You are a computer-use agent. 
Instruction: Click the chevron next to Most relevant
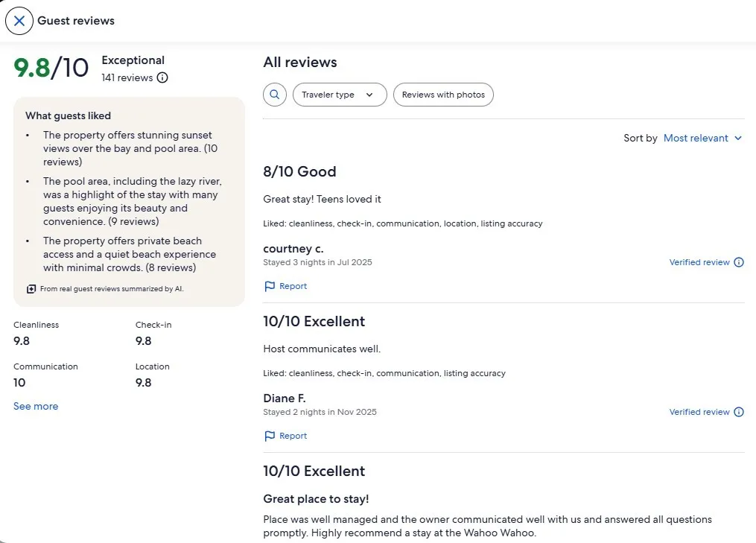tap(737, 139)
